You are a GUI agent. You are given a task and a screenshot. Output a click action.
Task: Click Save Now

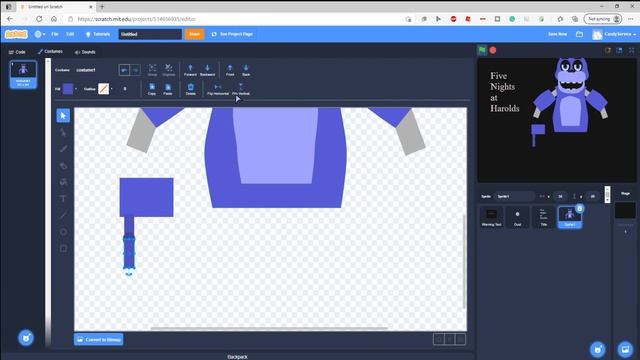pyautogui.click(x=558, y=34)
